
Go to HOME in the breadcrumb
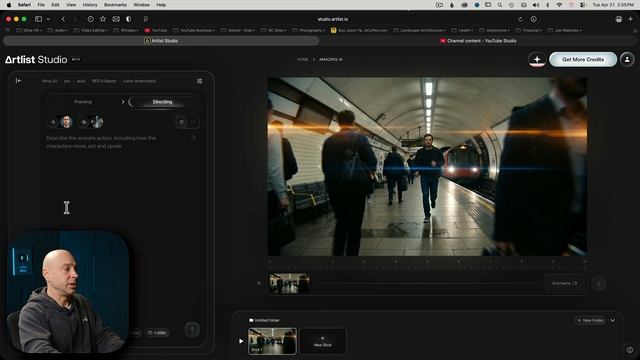[x=302, y=60]
